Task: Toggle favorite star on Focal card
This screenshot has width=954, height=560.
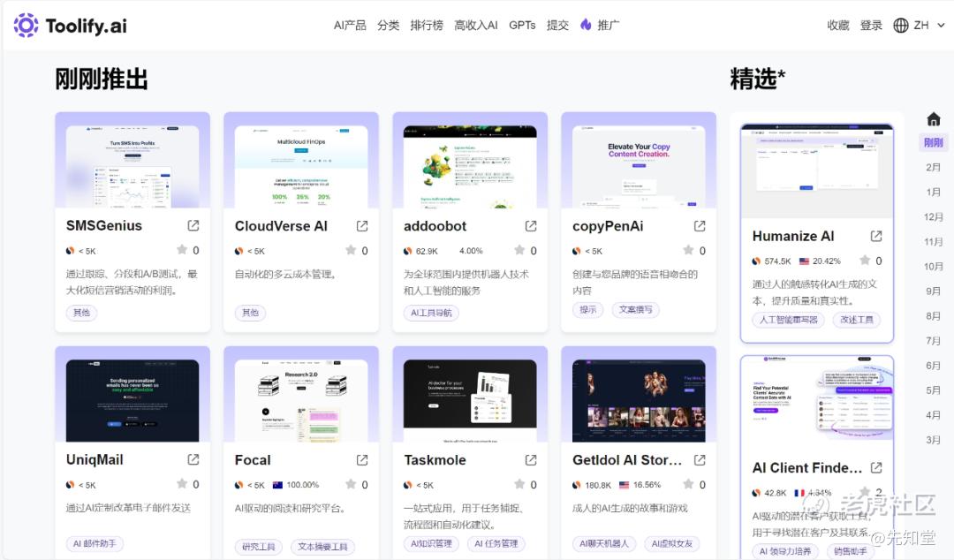Action: coord(351,484)
